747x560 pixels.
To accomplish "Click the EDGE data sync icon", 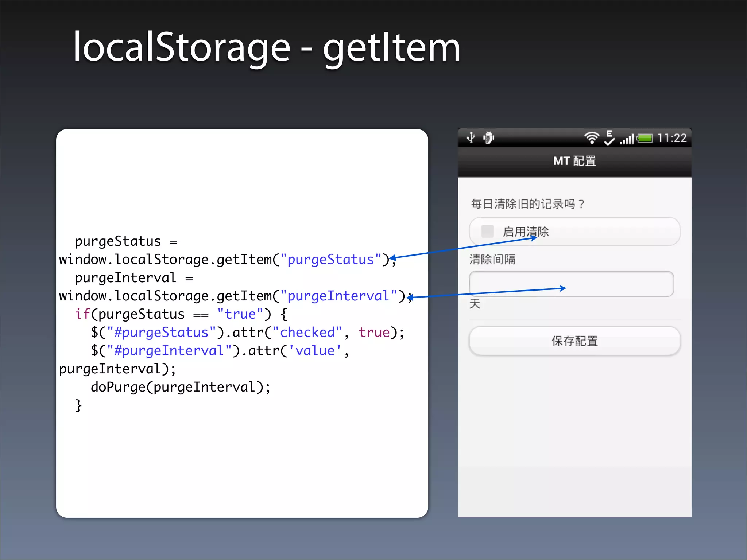I will [609, 138].
